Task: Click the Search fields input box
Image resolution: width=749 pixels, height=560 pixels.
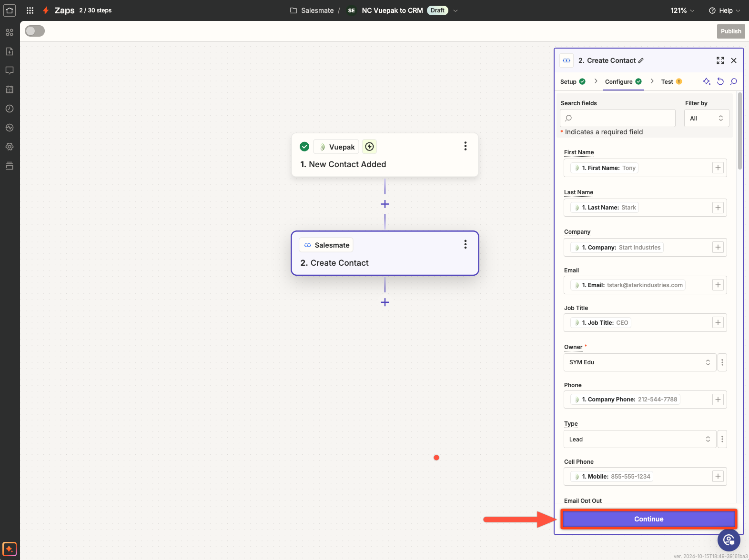Action: point(617,118)
